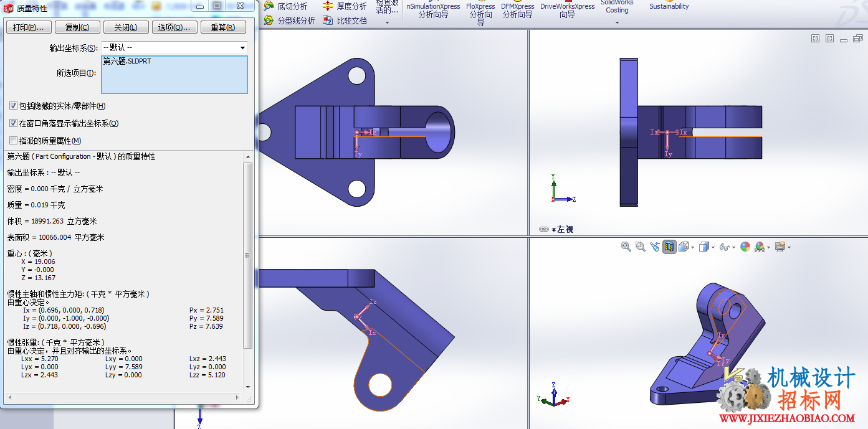Image resolution: width=868 pixels, height=429 pixels.
Task: Toggle include hidden bodies/components checkbox
Action: click(x=14, y=106)
